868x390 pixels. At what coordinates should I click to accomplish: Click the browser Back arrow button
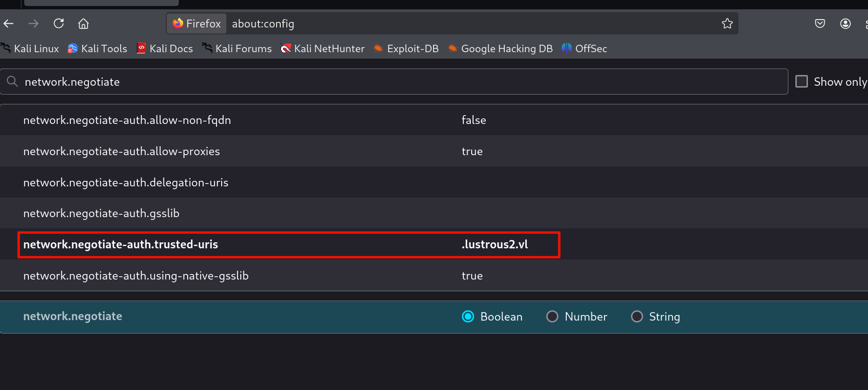click(9, 23)
